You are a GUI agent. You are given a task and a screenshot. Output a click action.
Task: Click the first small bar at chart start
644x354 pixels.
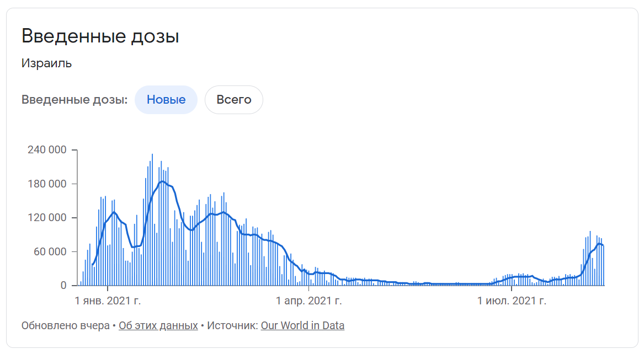click(81, 283)
